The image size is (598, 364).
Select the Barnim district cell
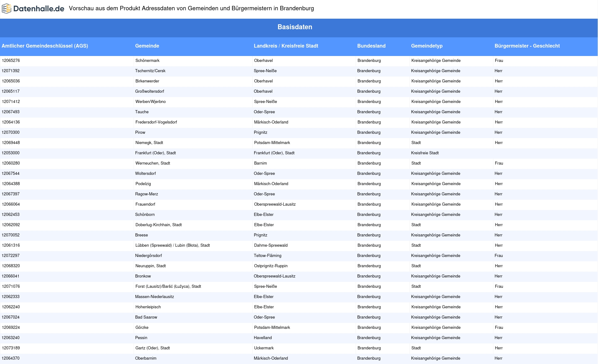(304, 163)
